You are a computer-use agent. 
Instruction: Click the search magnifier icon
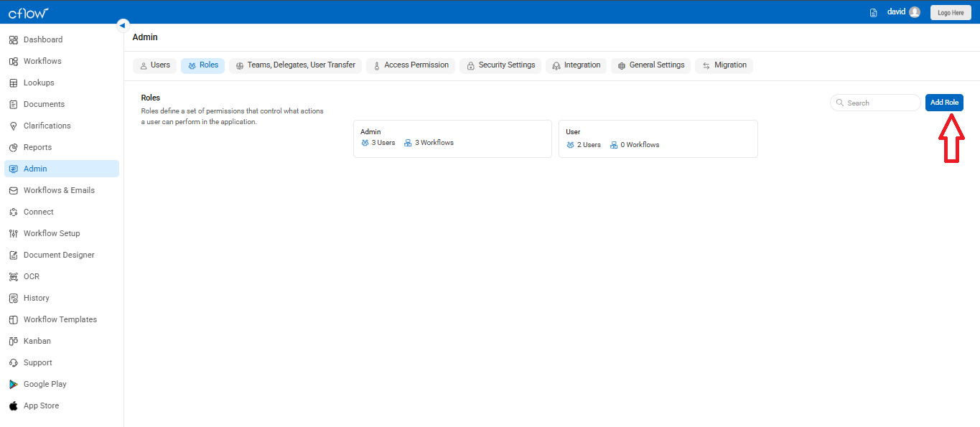[839, 103]
